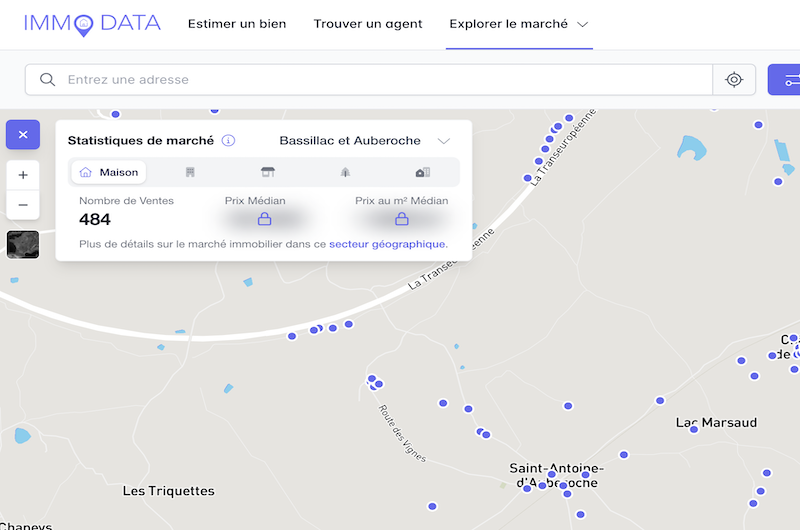Close the market statistics panel
The width and height of the screenshot is (800, 530).
(23, 135)
